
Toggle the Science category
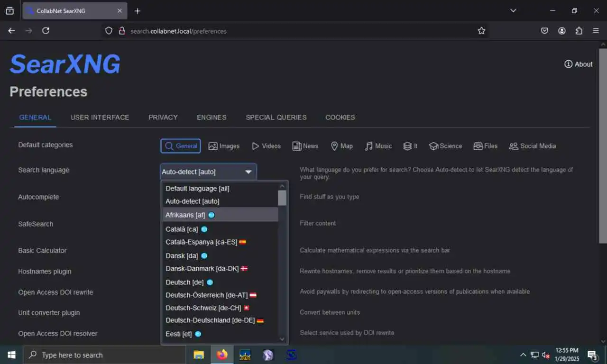(x=445, y=146)
